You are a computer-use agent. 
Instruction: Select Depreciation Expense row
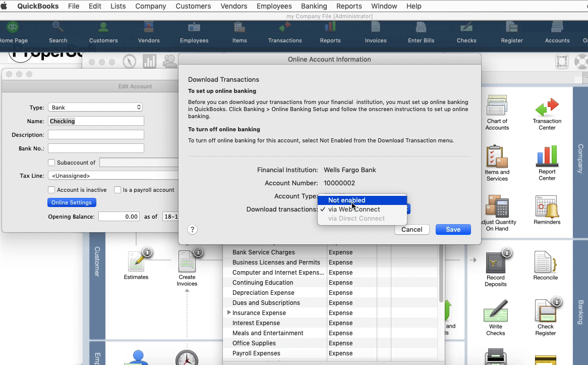coord(330,292)
